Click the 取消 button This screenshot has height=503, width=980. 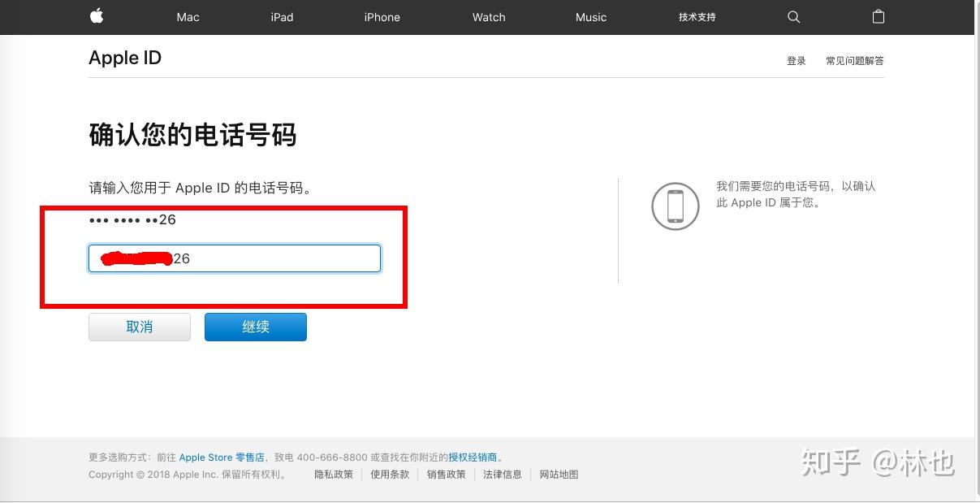(139, 327)
